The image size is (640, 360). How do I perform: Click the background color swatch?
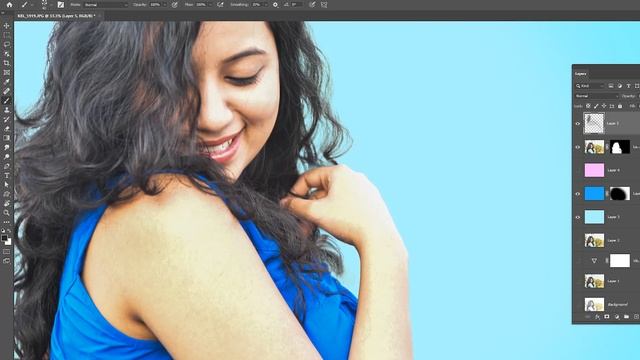click(9, 242)
